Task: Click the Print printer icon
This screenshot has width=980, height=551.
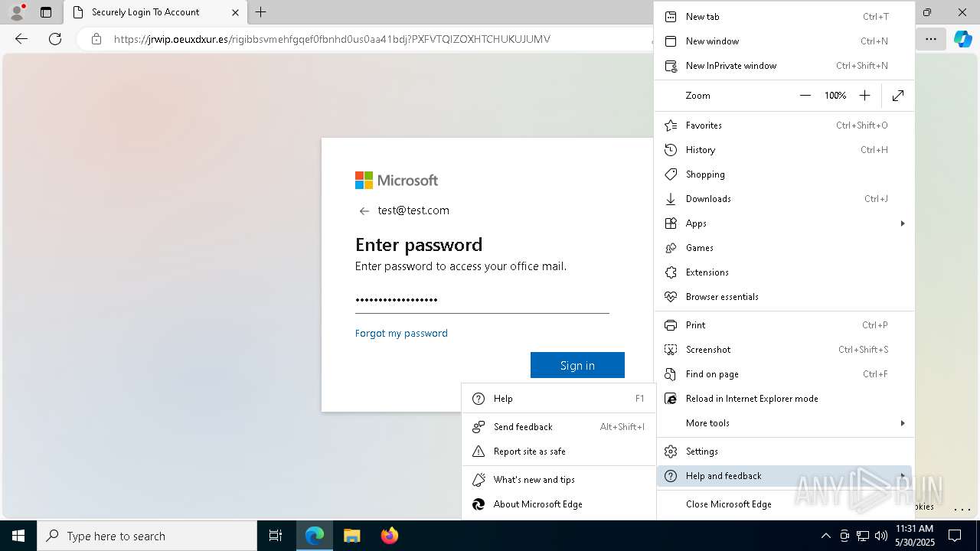Action: click(671, 325)
